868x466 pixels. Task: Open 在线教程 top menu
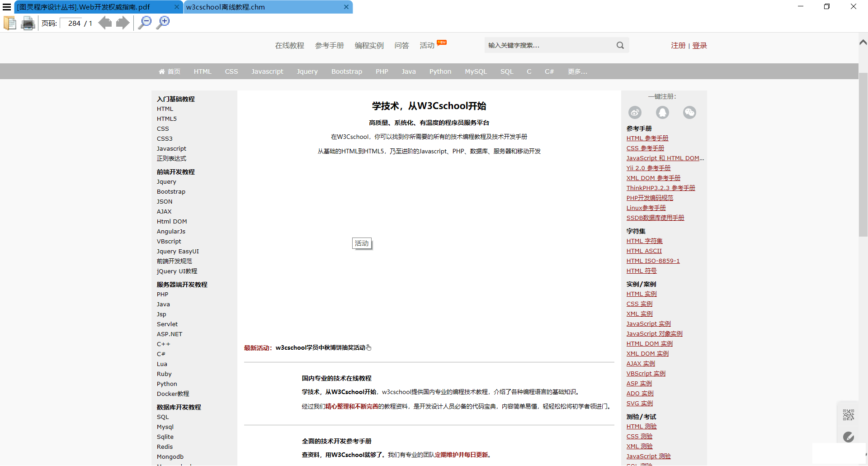290,45
